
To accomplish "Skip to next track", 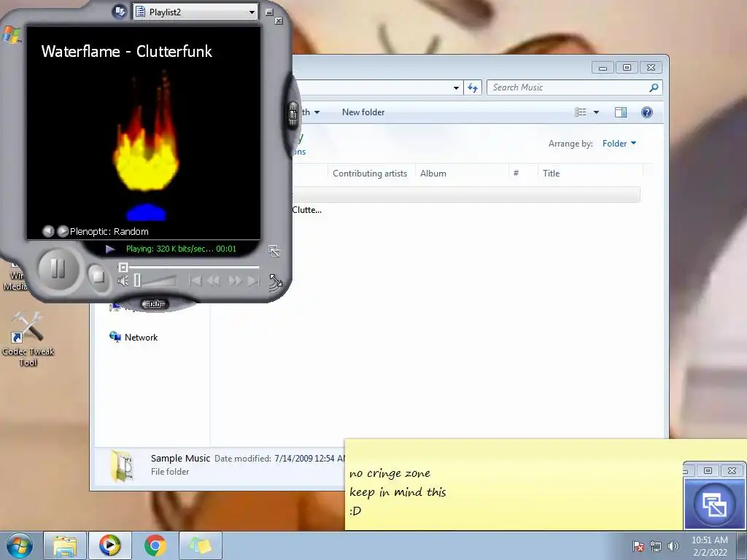I will click(x=254, y=281).
